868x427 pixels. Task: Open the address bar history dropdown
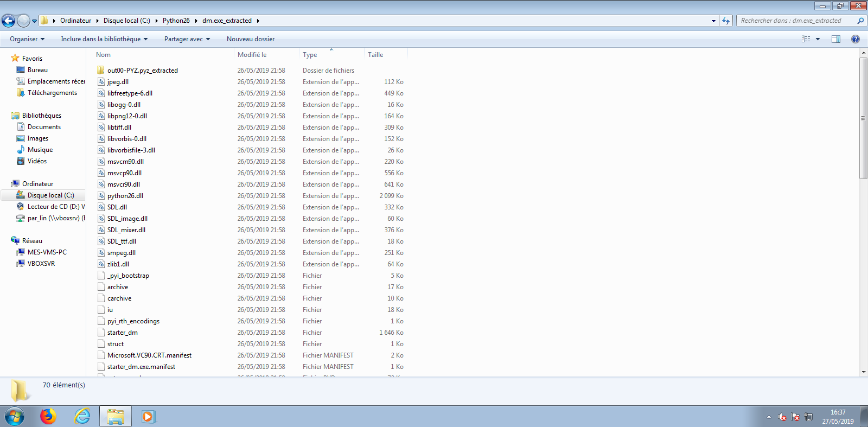[x=713, y=21]
